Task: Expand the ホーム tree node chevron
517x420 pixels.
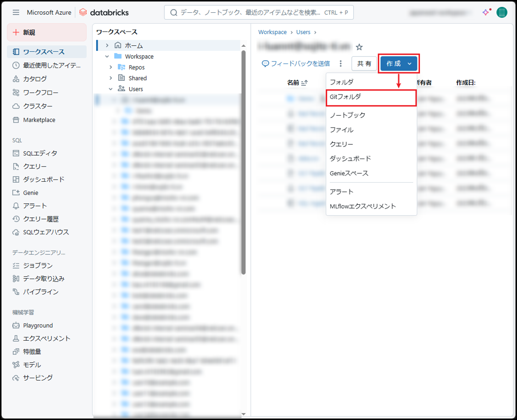Action: [x=107, y=45]
